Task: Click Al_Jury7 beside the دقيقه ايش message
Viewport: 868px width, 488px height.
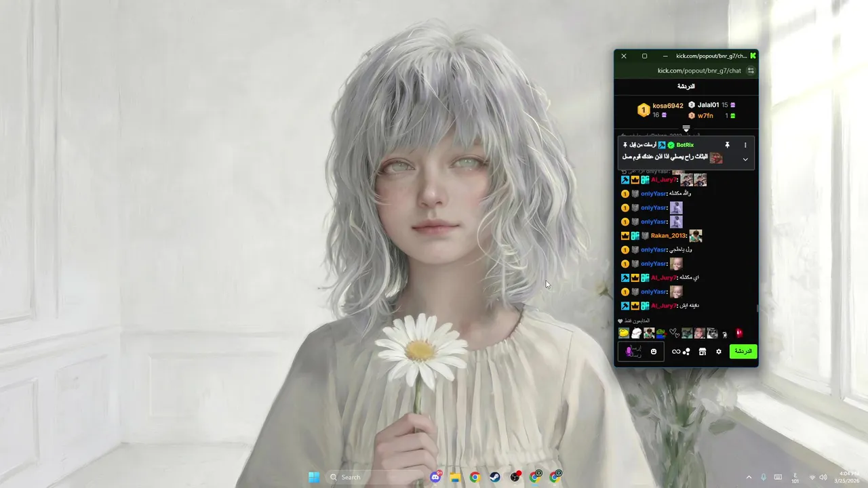Action: click(x=664, y=306)
